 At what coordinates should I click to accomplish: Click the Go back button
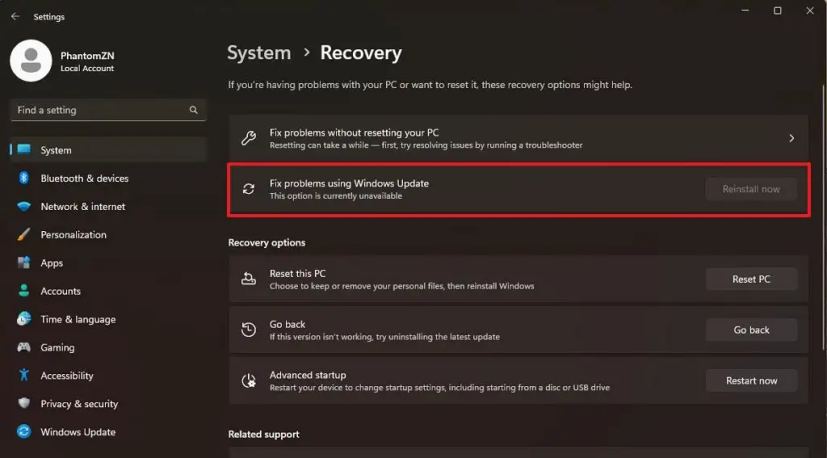(x=751, y=330)
